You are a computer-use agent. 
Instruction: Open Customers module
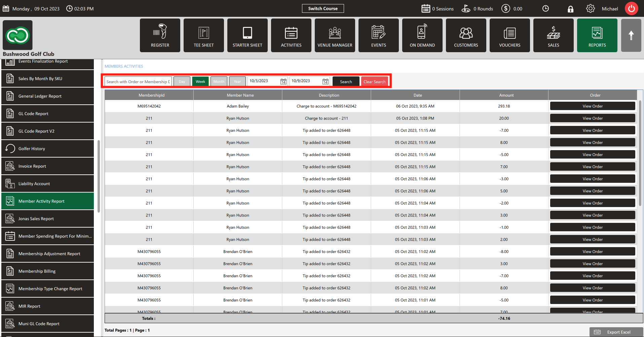pos(466,35)
